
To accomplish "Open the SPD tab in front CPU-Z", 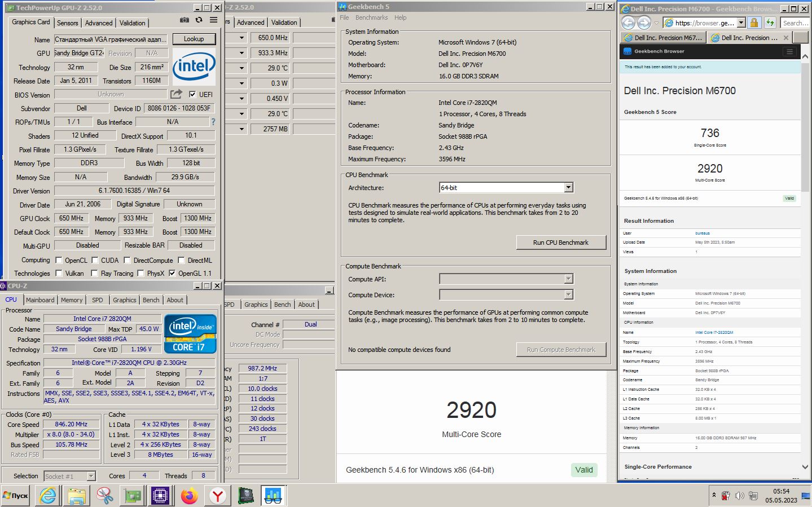I will pyautogui.click(x=98, y=300).
